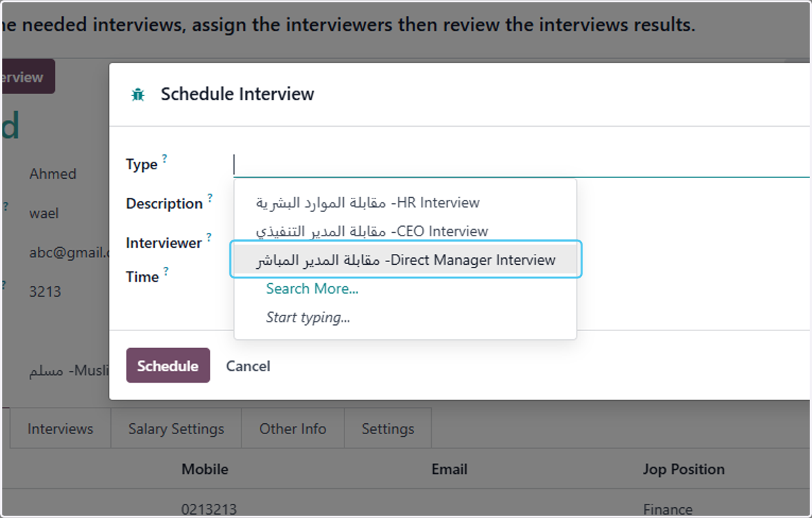Open the Salary Settings tab
812x518 pixels.
pos(176,429)
